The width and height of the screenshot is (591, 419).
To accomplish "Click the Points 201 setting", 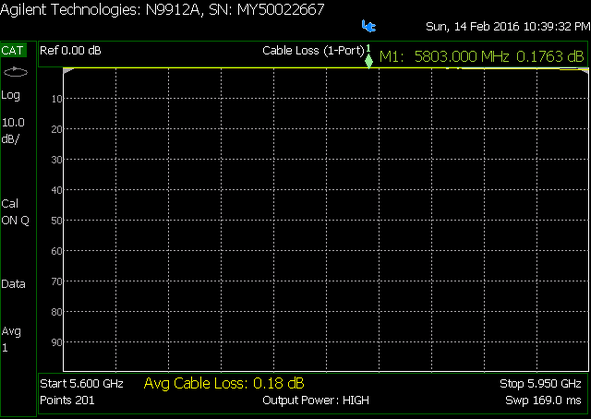I will pyautogui.click(x=67, y=400).
